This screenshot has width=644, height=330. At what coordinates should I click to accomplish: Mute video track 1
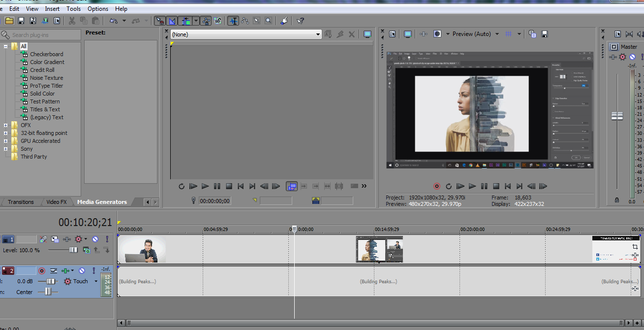pos(95,239)
